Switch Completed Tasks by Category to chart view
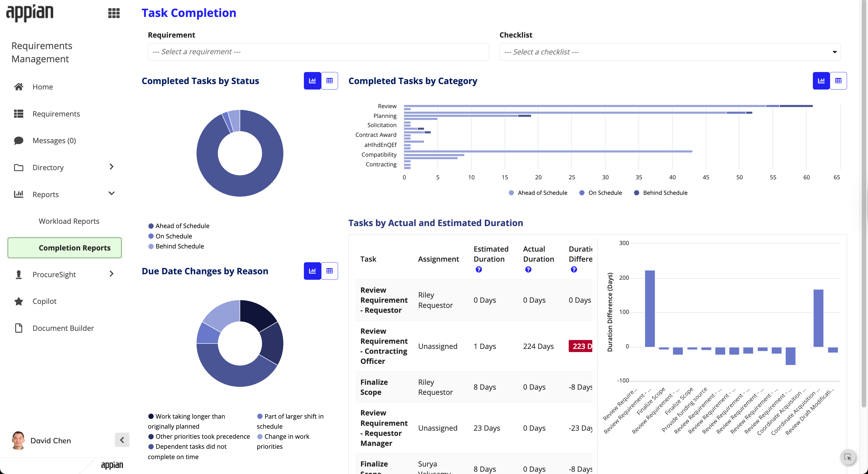This screenshot has width=868, height=474. click(821, 81)
